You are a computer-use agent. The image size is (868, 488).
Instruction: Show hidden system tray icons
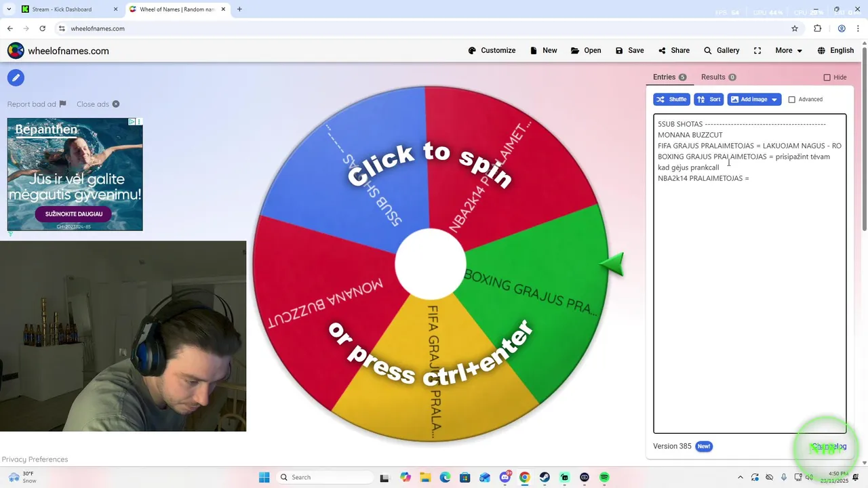pos(740,477)
